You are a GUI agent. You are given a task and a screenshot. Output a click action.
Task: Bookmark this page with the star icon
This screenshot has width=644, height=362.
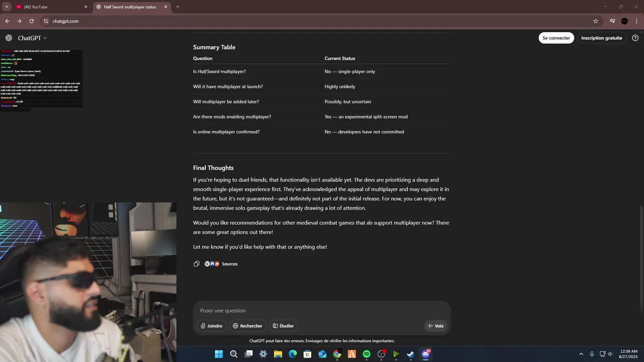pos(596,21)
